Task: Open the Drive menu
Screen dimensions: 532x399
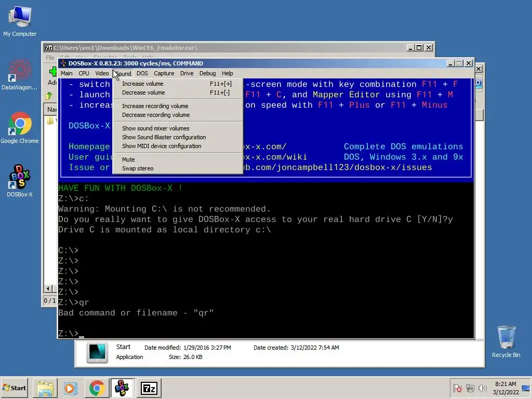Action: pos(187,73)
